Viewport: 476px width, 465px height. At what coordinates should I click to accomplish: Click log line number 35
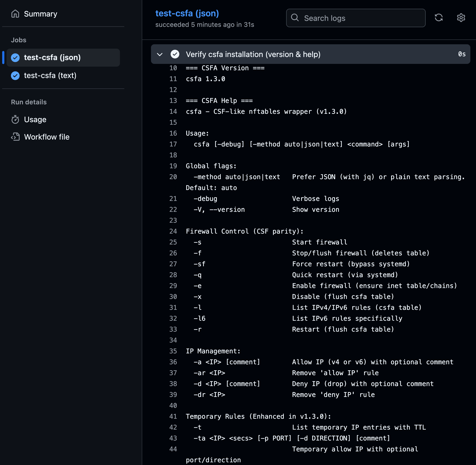tap(173, 351)
